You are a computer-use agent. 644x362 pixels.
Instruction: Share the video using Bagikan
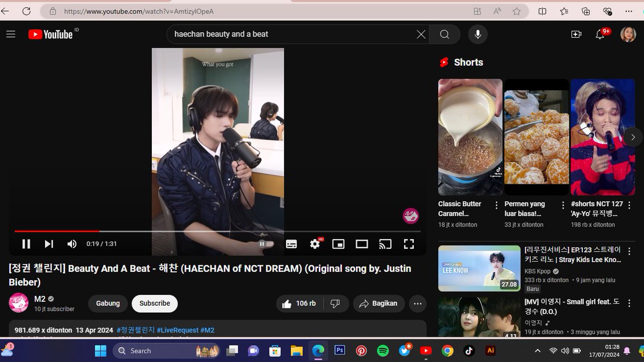[378, 303]
